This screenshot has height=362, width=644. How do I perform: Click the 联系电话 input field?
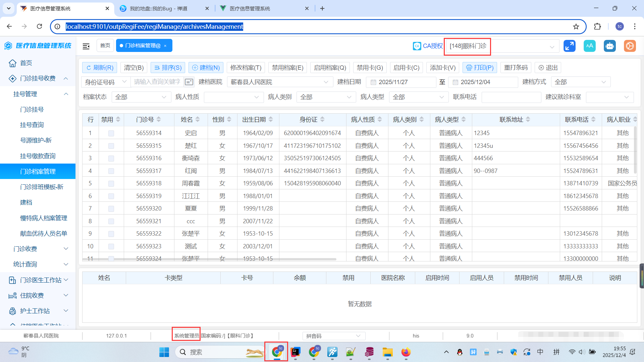pyautogui.click(x=511, y=97)
